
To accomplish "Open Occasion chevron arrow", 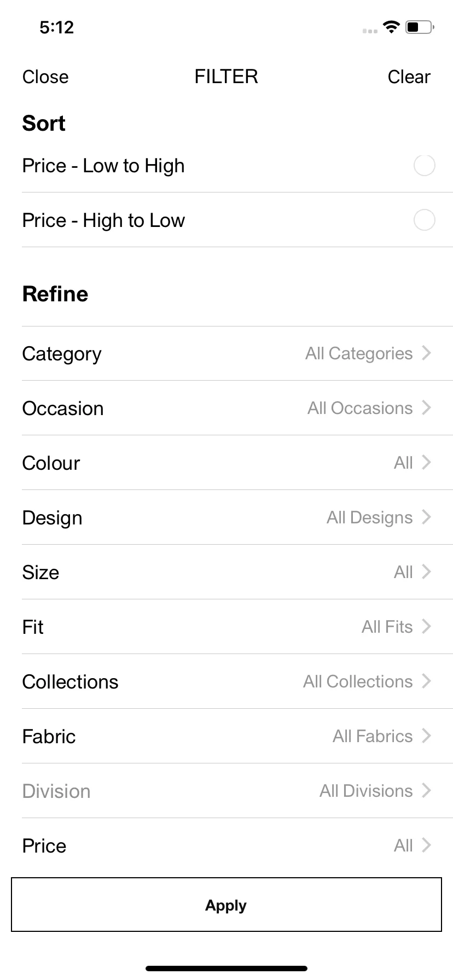I will pos(427,408).
